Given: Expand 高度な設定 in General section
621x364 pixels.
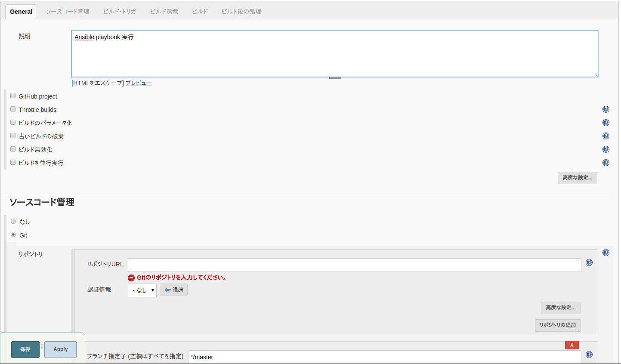Looking at the screenshot, I should (x=577, y=178).
